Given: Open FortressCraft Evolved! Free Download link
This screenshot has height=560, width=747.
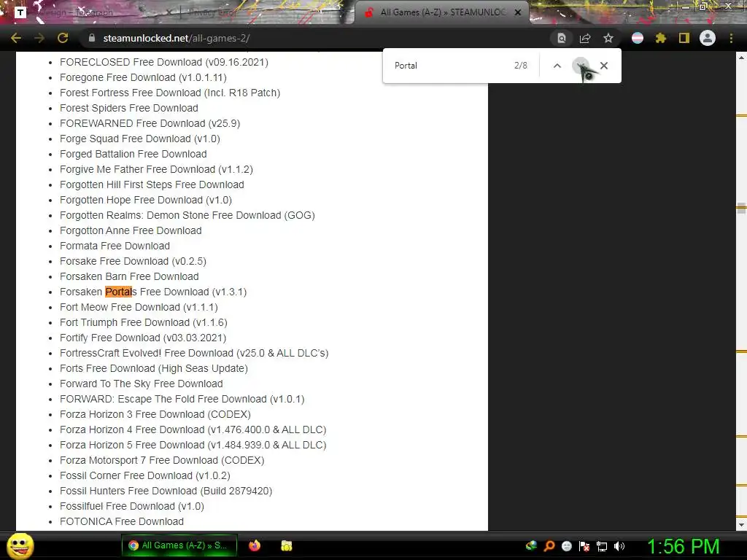Looking at the screenshot, I should [194, 353].
